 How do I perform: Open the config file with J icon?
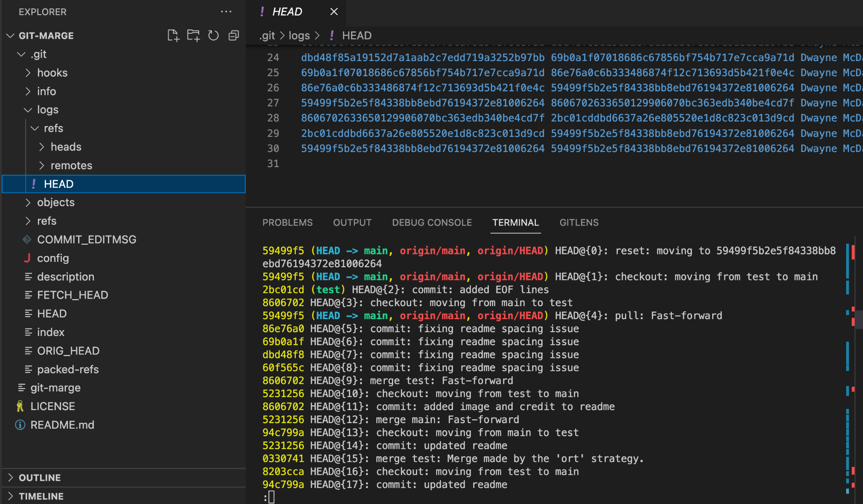[53, 258]
